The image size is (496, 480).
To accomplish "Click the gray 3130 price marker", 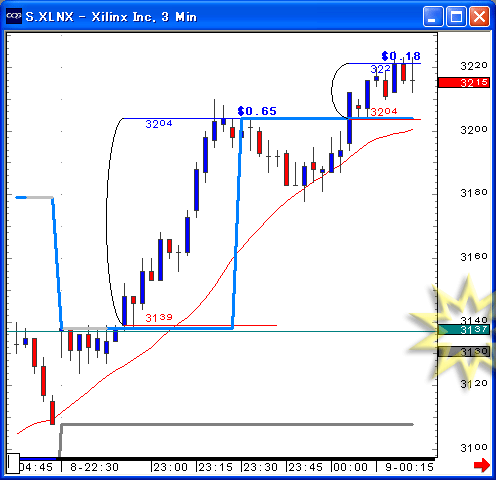I will (x=464, y=351).
